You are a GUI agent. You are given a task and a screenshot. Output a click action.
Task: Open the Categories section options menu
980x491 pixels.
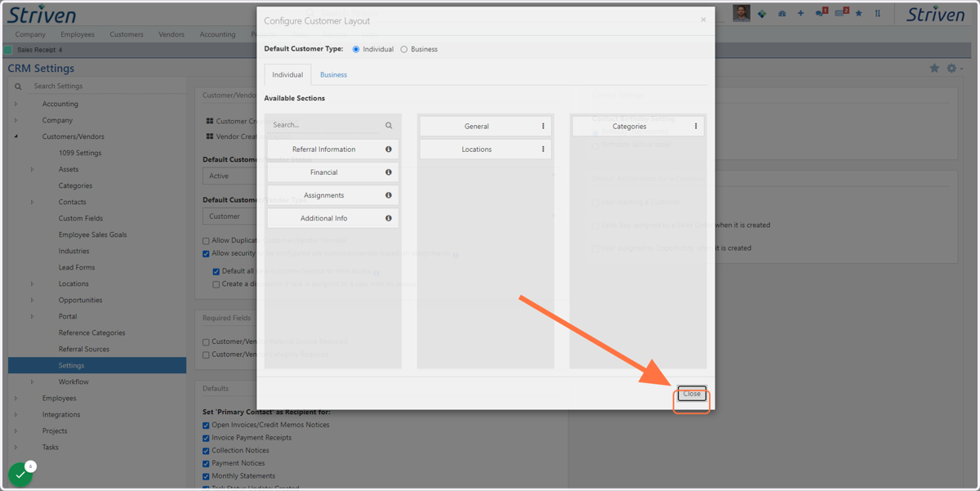(696, 127)
